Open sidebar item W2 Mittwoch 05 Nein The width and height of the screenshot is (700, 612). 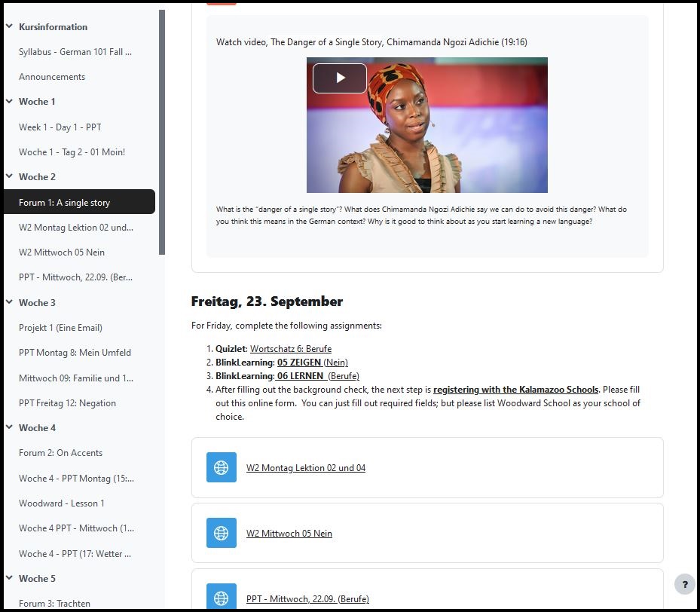click(62, 252)
